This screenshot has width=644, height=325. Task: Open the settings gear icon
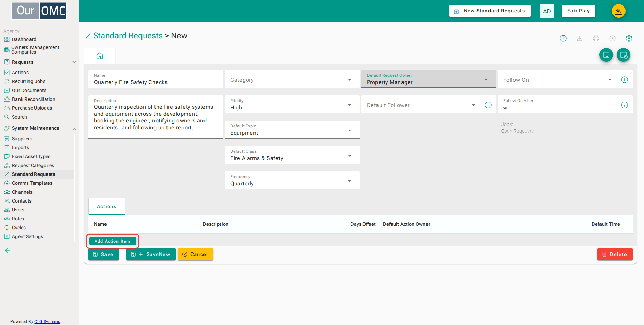pos(629,38)
